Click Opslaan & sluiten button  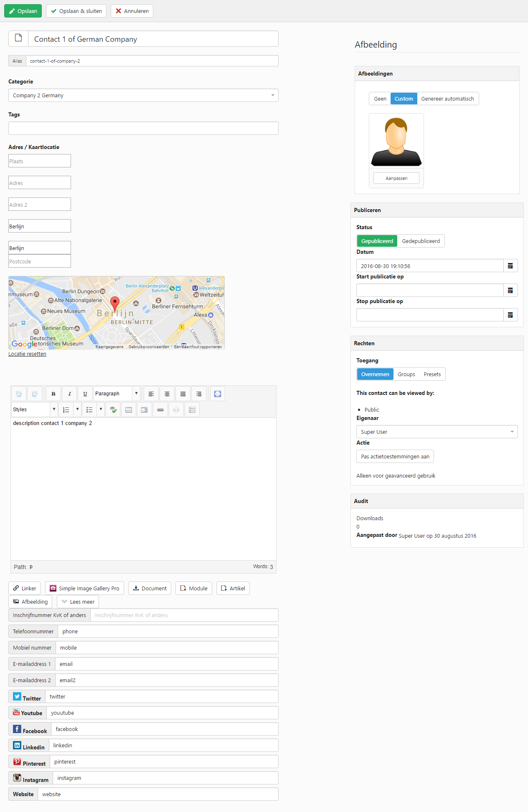tap(76, 11)
